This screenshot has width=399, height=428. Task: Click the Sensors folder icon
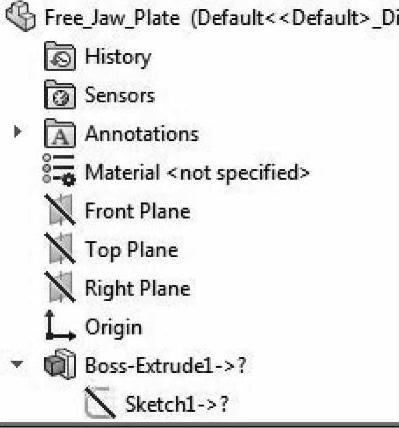click(60, 95)
